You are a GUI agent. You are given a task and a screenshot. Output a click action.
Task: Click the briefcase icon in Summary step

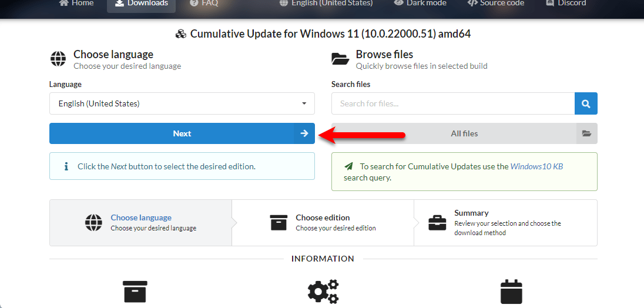[x=437, y=223]
